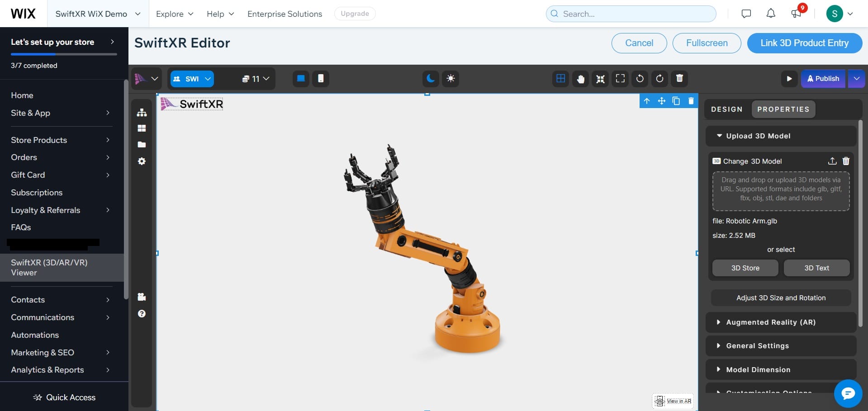Switch to the DESIGN tab
868x411 pixels.
coord(726,109)
